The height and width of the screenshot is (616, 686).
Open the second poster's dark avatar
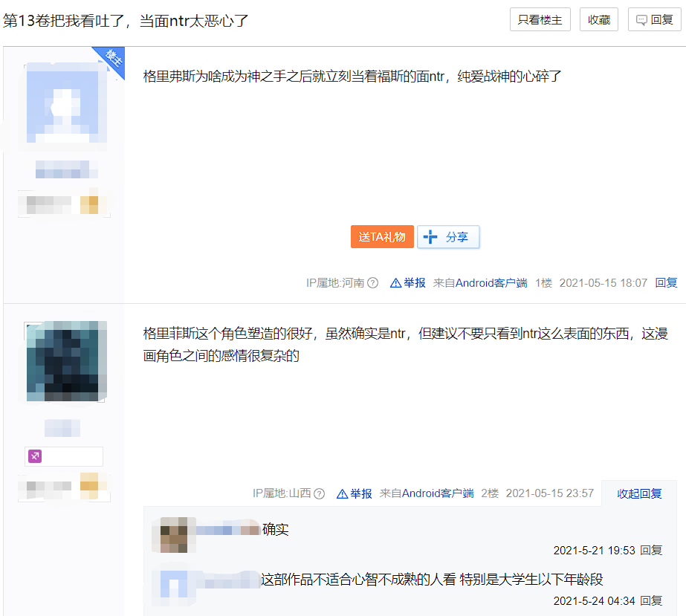tap(66, 361)
